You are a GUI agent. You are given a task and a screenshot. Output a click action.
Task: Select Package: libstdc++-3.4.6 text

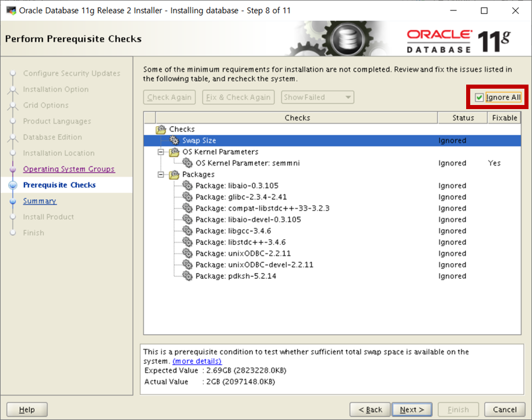click(241, 242)
